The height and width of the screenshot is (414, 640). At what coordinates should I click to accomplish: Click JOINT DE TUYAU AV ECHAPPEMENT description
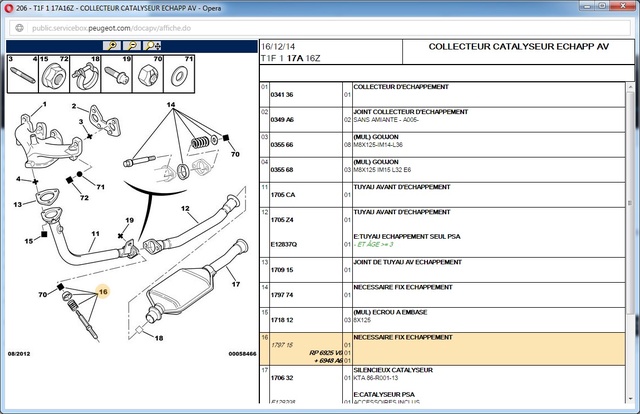pyautogui.click(x=407, y=262)
